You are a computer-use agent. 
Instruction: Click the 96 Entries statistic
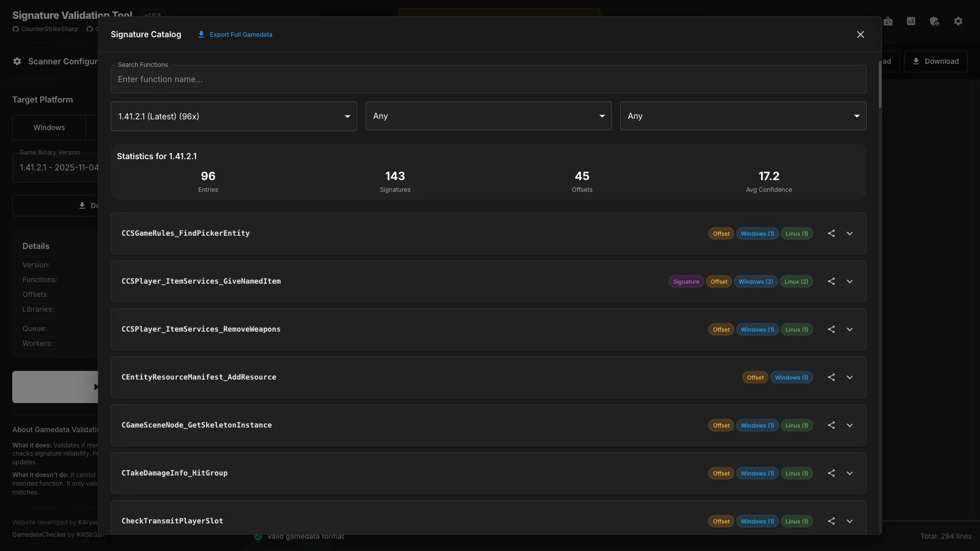coord(208,182)
